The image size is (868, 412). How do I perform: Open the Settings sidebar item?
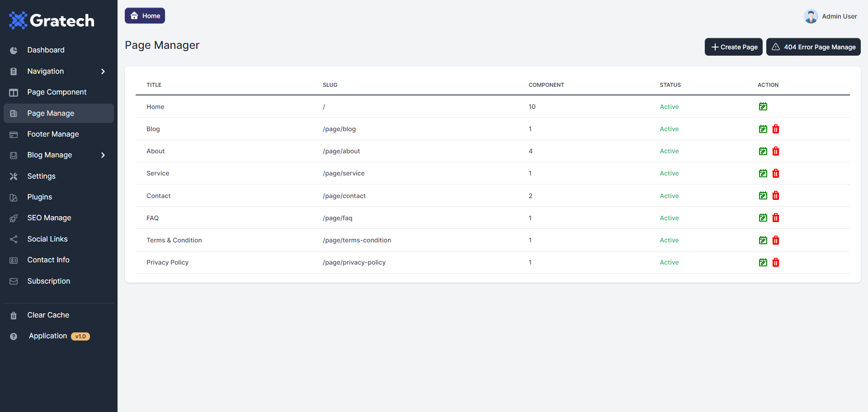pyautogui.click(x=41, y=176)
